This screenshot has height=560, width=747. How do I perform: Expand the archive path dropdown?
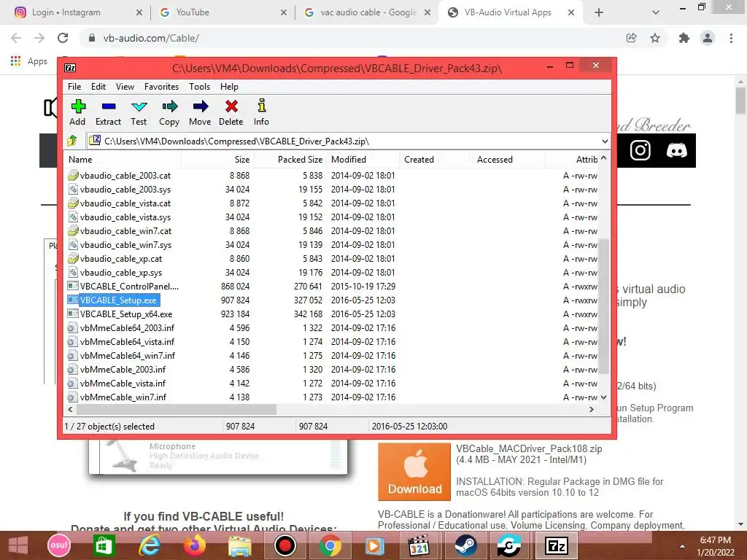tap(605, 141)
